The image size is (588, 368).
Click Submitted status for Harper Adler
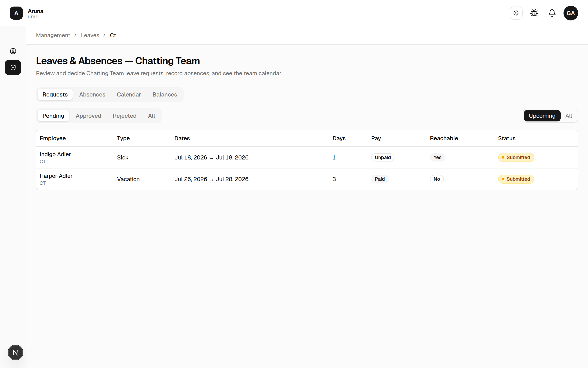(x=516, y=179)
